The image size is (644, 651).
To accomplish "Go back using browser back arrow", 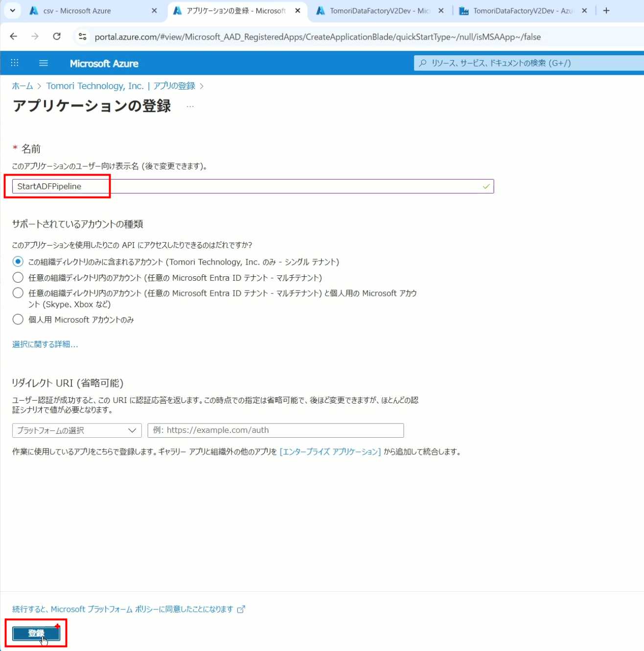I will (x=14, y=37).
